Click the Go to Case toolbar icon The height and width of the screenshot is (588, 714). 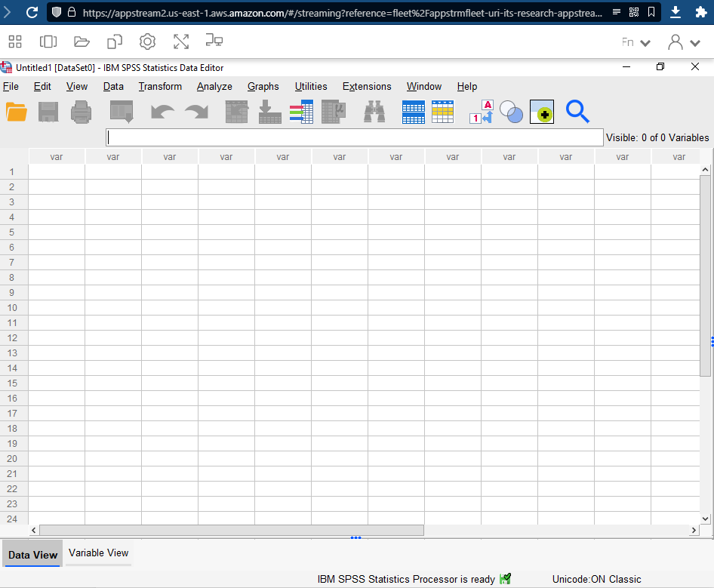[237, 112]
